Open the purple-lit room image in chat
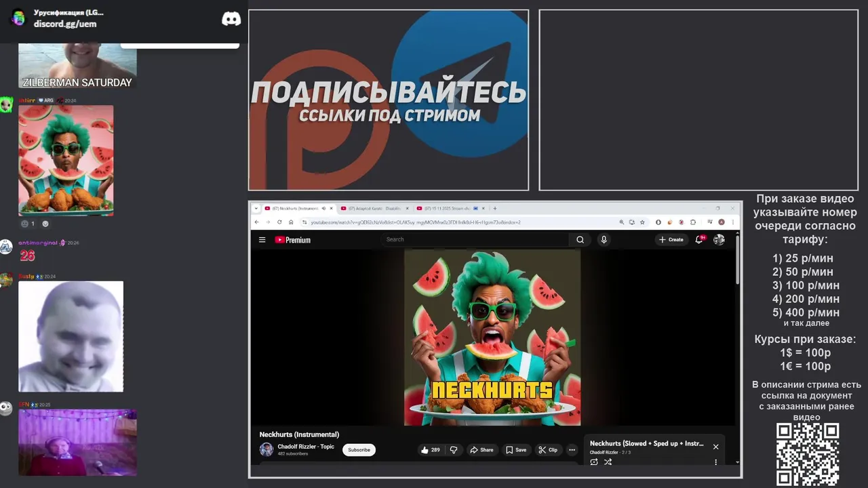The height and width of the screenshot is (488, 868). pos(77,443)
